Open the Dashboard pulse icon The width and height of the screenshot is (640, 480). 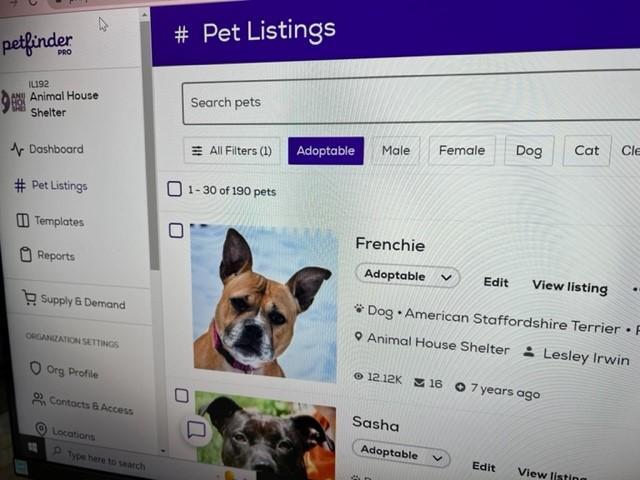(x=17, y=149)
